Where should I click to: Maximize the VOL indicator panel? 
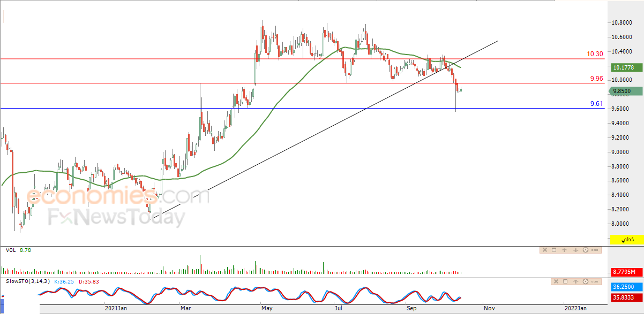pyautogui.click(x=554, y=250)
